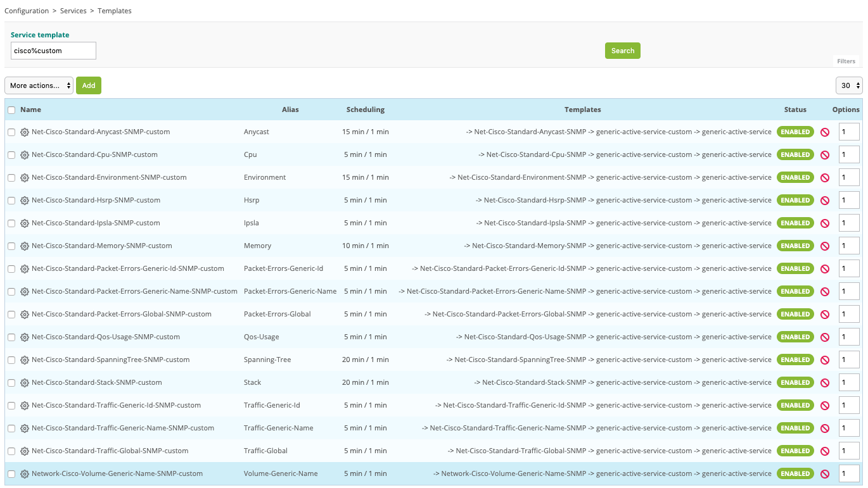Click the '10 min / 1 min' Memory scheduling
Image resolution: width=868 pixels, height=488 pixels.
click(x=366, y=246)
